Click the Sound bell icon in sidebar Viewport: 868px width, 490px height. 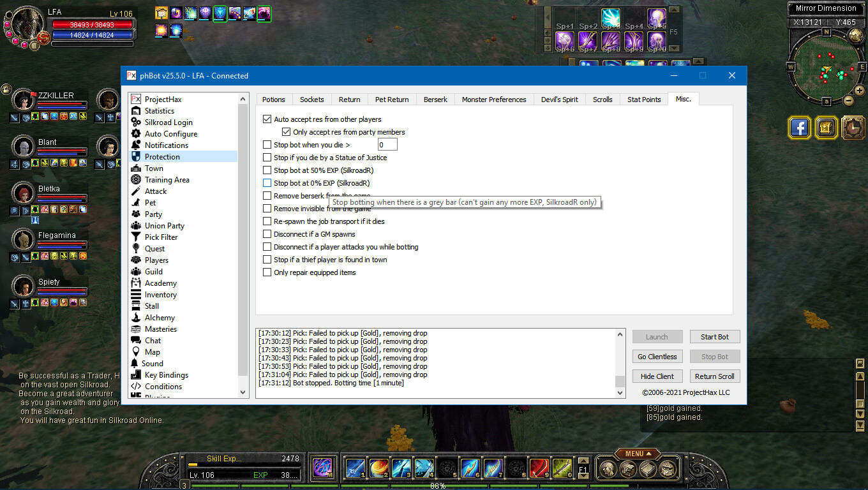click(135, 364)
